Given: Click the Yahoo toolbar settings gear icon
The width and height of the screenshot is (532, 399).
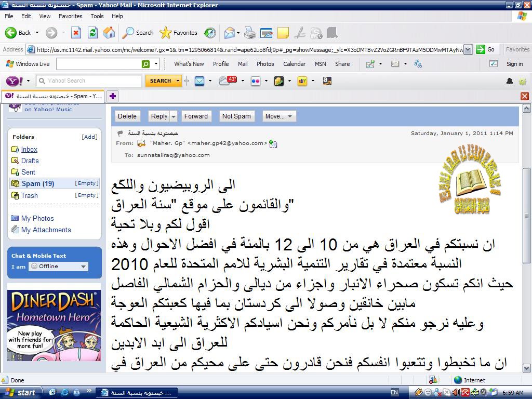Looking at the screenshot, I should coord(523,81).
